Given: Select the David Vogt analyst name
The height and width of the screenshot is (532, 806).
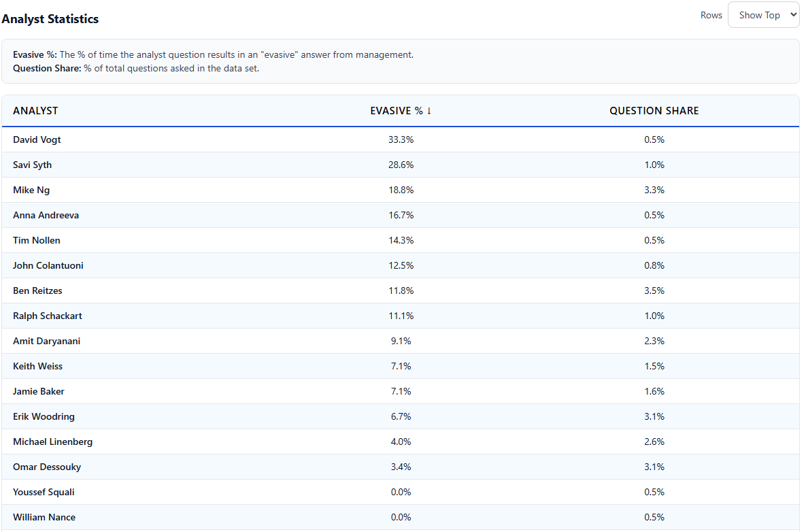Looking at the screenshot, I should (37, 140).
